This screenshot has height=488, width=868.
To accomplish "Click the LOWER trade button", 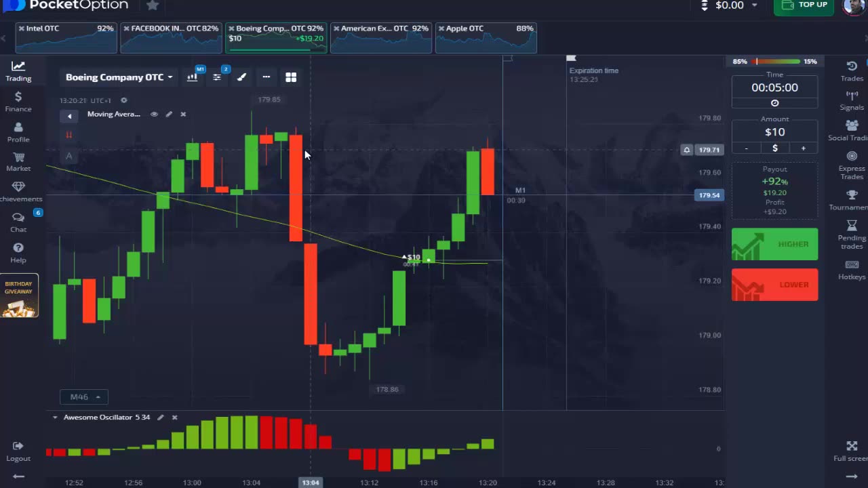I will [774, 285].
